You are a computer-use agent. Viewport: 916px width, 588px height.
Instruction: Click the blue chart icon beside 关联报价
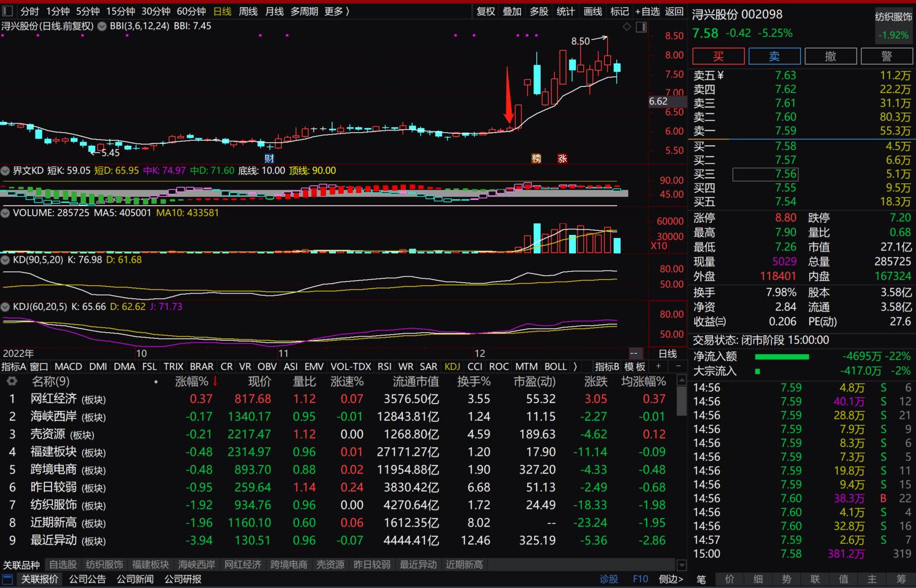8,579
